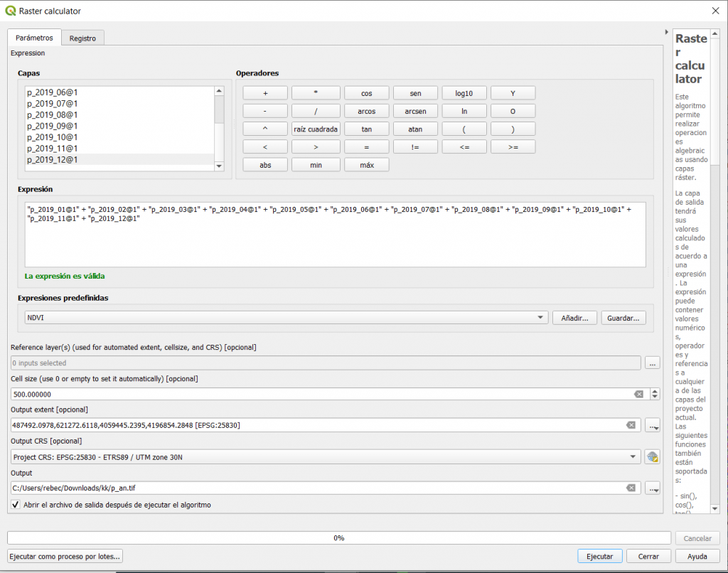Increase cell size with stepper arrow
728x573 pixels.
click(x=655, y=391)
